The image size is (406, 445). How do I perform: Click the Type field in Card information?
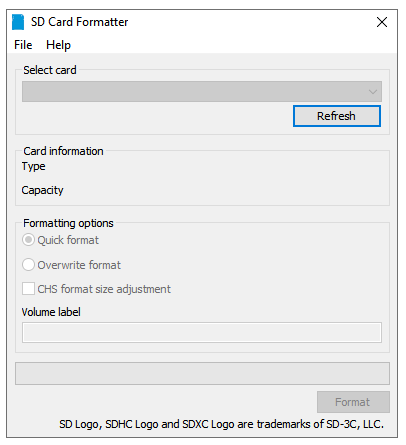(x=33, y=166)
